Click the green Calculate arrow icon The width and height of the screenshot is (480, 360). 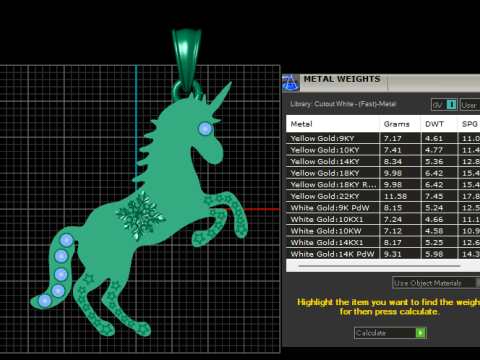[x=421, y=333]
